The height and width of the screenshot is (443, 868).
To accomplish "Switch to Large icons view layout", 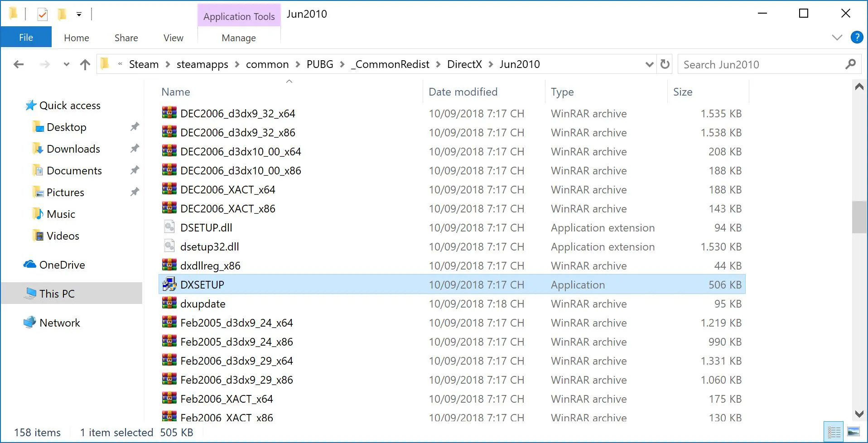I will point(854,432).
